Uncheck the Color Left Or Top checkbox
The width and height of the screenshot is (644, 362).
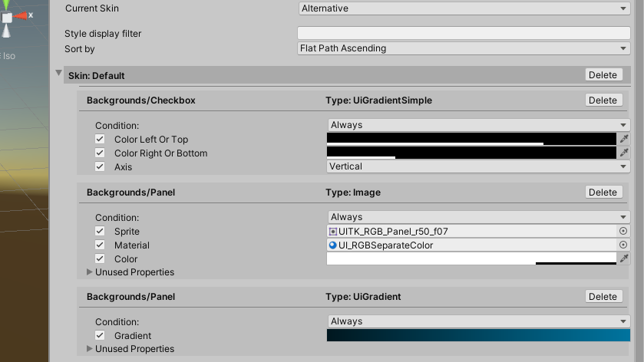(100, 140)
